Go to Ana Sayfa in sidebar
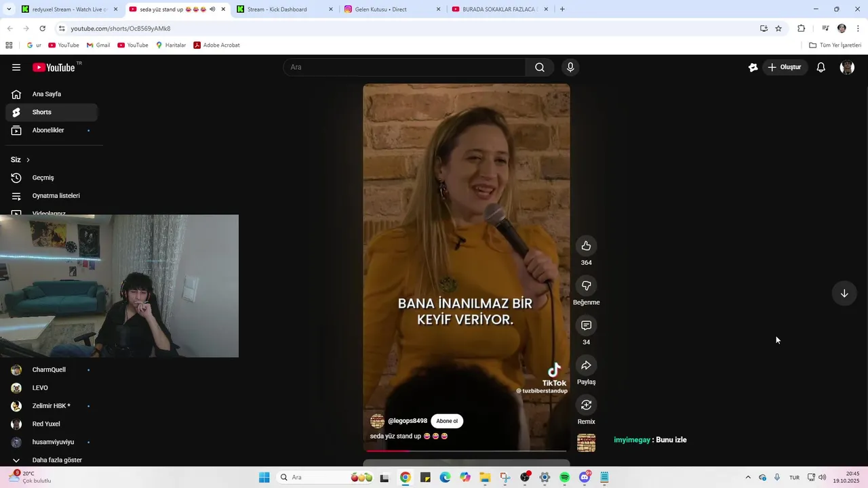Screen dimensions: 868x488 coord(52,94)
